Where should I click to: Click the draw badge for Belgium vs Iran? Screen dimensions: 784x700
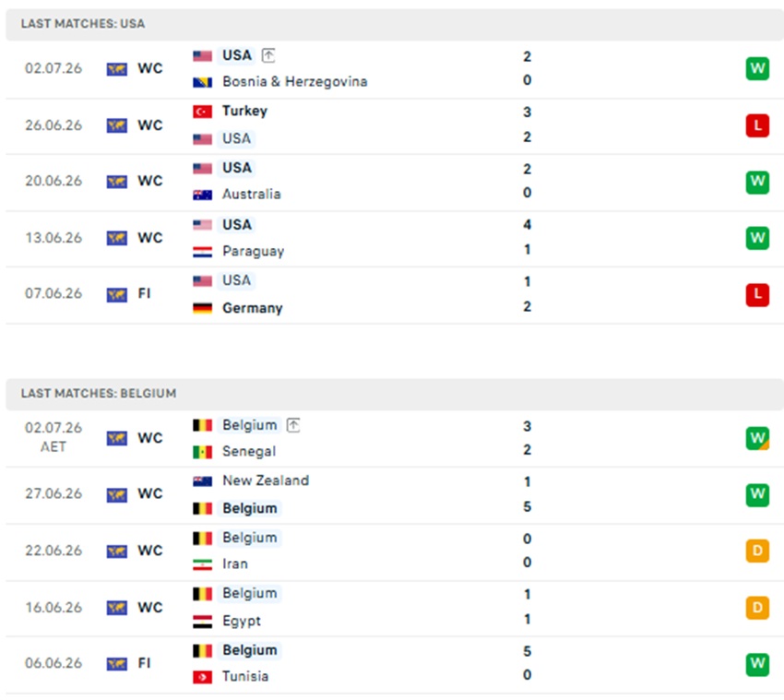click(x=757, y=551)
